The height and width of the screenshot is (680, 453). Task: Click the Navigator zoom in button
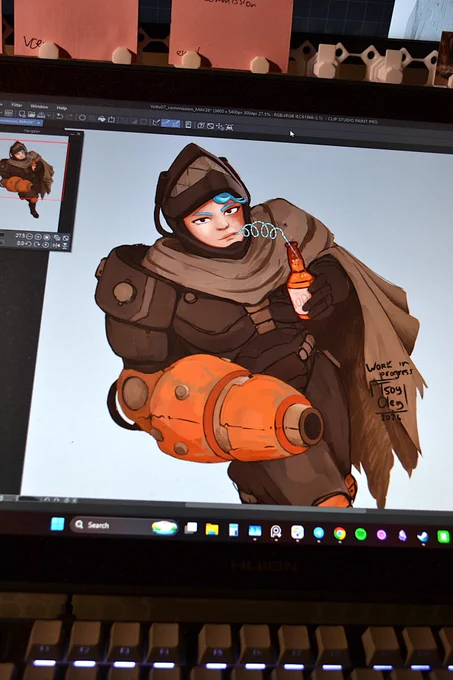point(38,237)
